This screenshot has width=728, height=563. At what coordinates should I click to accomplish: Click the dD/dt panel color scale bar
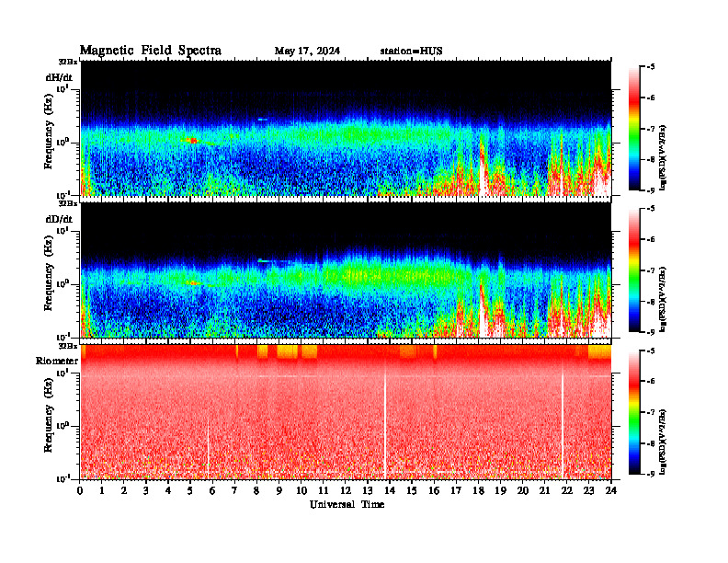(x=633, y=270)
